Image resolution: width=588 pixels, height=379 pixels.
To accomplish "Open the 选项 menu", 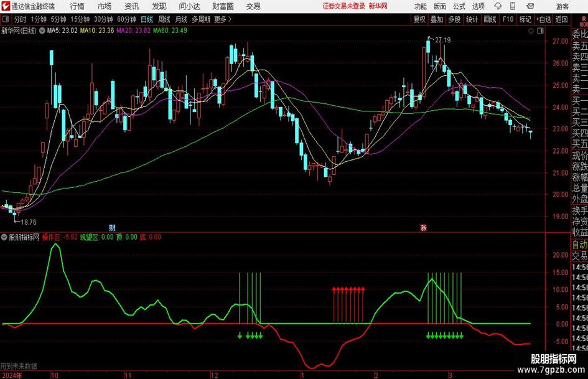I will 478,6.
